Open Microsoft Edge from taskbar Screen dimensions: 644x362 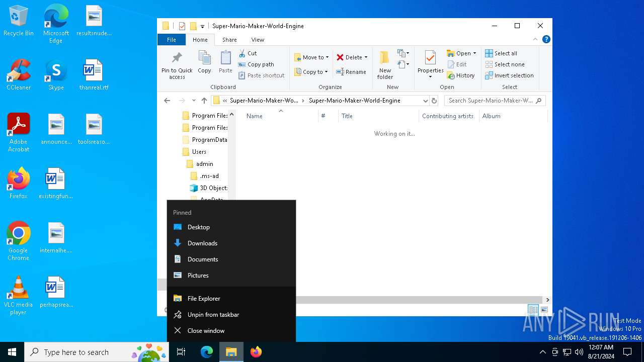[207, 352]
